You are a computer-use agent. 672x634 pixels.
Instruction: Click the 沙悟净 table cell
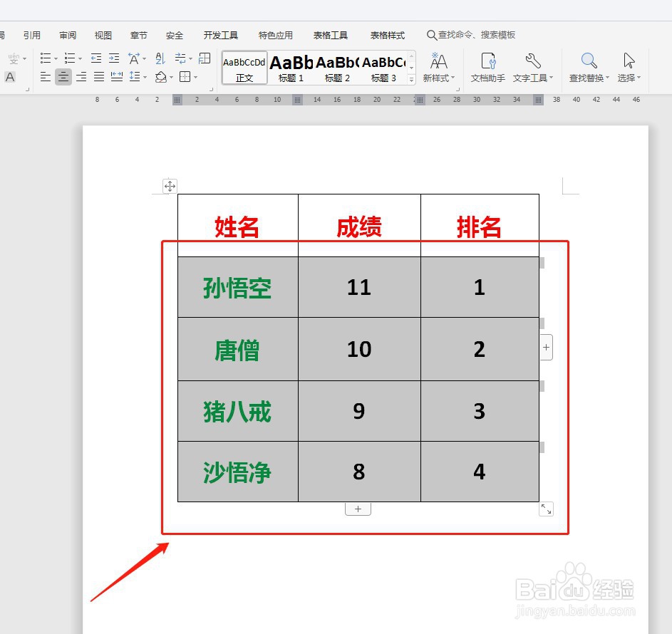[237, 472]
